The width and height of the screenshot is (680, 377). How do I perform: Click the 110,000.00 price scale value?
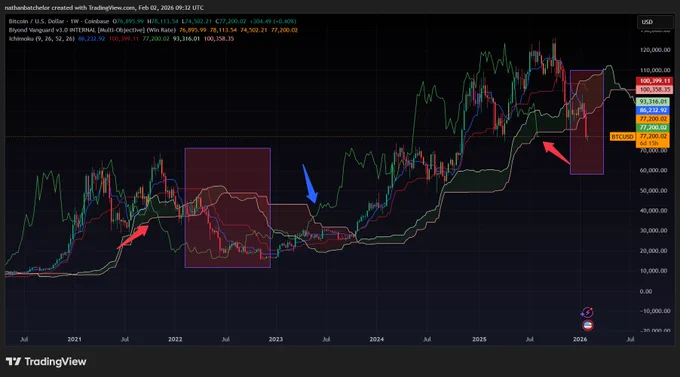655,70
